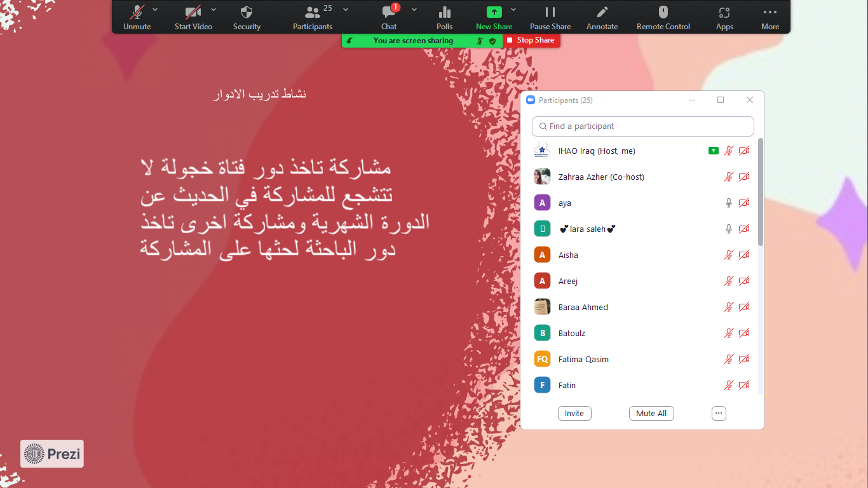The width and height of the screenshot is (868, 488).
Task: Click the pin icon left of 'You are screen sharing'
Action: pyautogui.click(x=349, y=41)
